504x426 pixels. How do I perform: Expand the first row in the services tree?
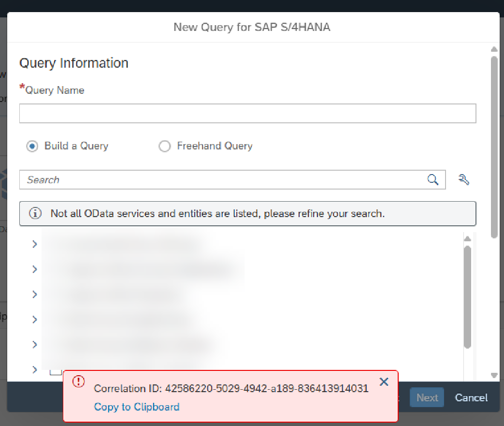pos(35,244)
